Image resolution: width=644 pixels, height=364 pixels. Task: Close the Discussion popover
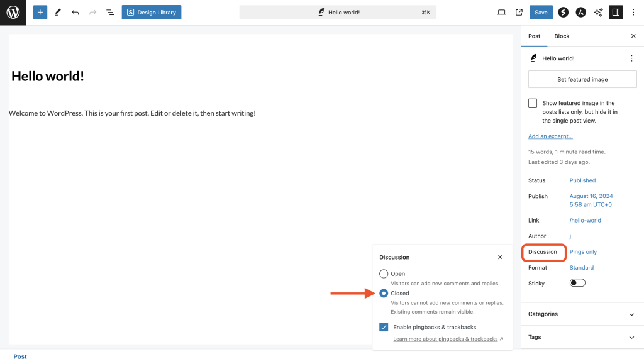(x=500, y=257)
